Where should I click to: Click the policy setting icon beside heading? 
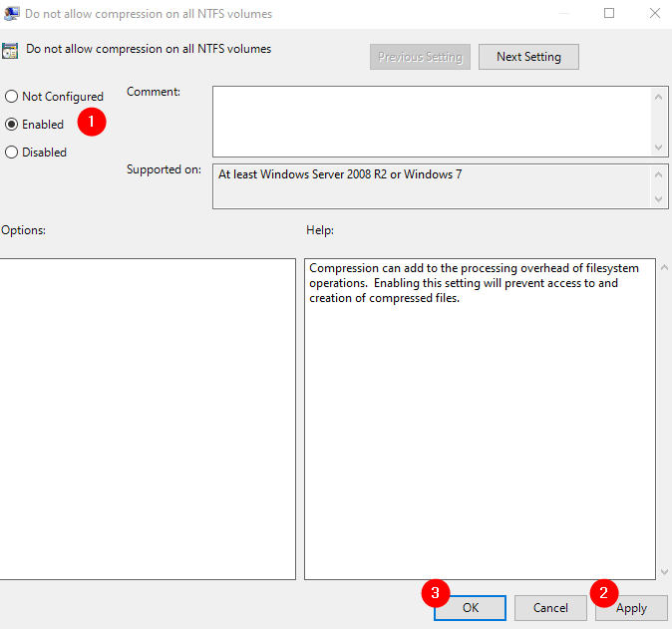pyautogui.click(x=10, y=51)
